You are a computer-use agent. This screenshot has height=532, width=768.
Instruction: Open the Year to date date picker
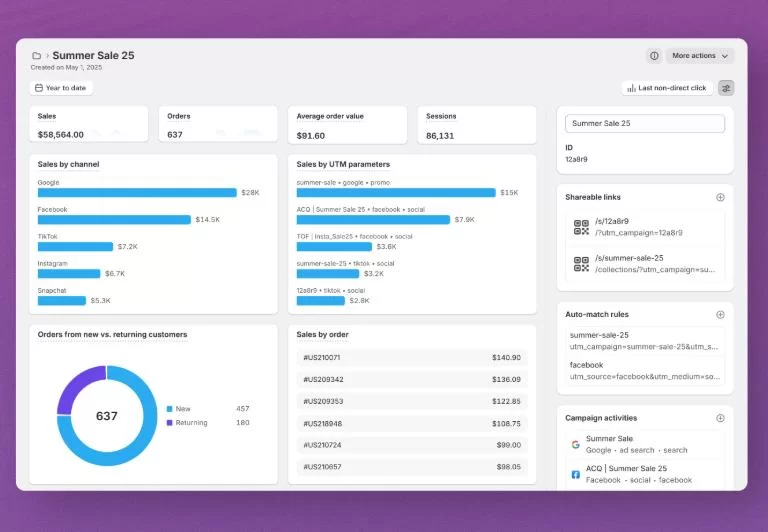tap(61, 88)
